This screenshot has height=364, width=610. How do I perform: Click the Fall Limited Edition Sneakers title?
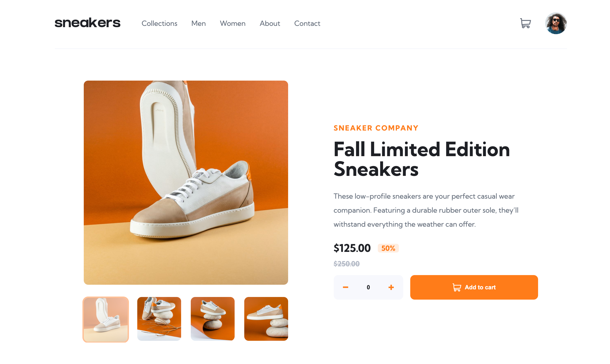[421, 159]
